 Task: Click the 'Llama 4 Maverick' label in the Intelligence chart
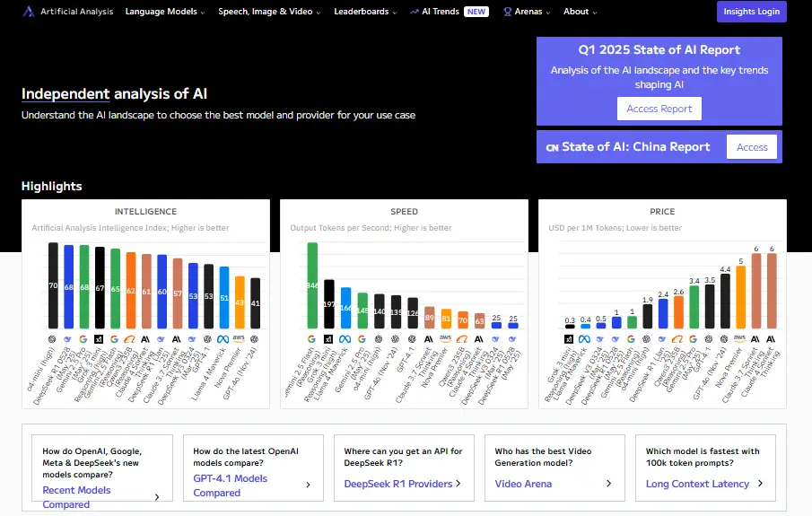pyautogui.click(x=209, y=373)
